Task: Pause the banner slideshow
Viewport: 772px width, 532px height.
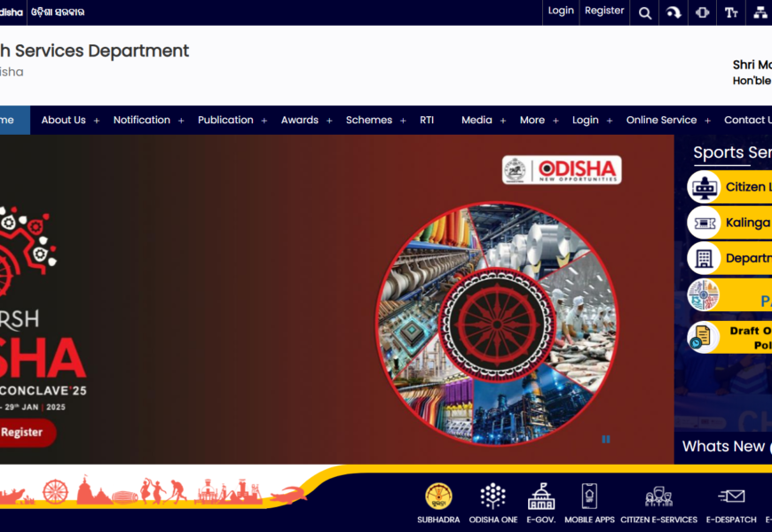Action: (x=606, y=439)
